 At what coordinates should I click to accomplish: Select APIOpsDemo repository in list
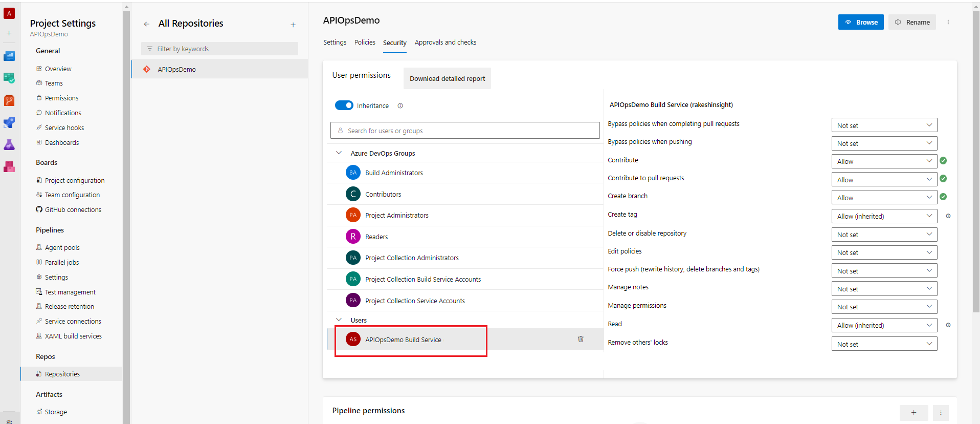pos(220,69)
